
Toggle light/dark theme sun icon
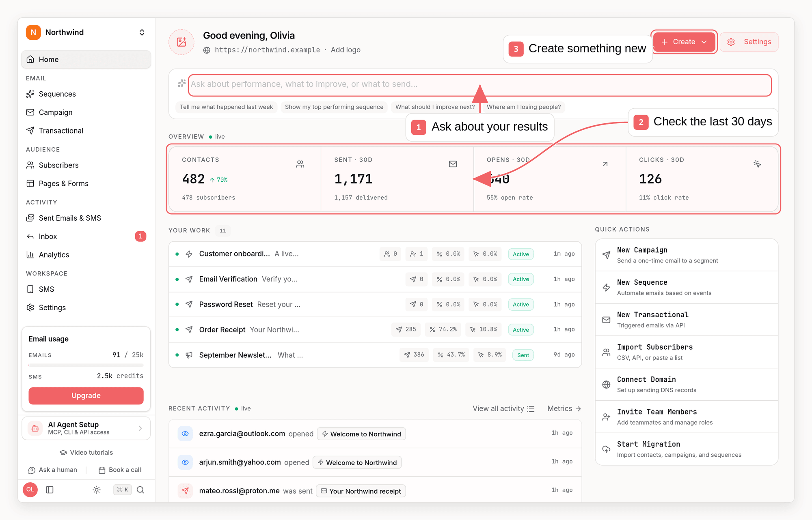(x=97, y=490)
